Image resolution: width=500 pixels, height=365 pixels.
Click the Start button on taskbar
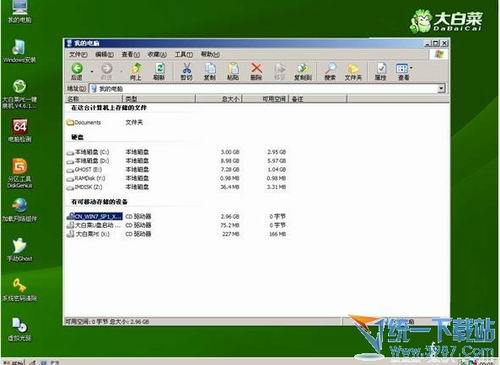coord(14,362)
